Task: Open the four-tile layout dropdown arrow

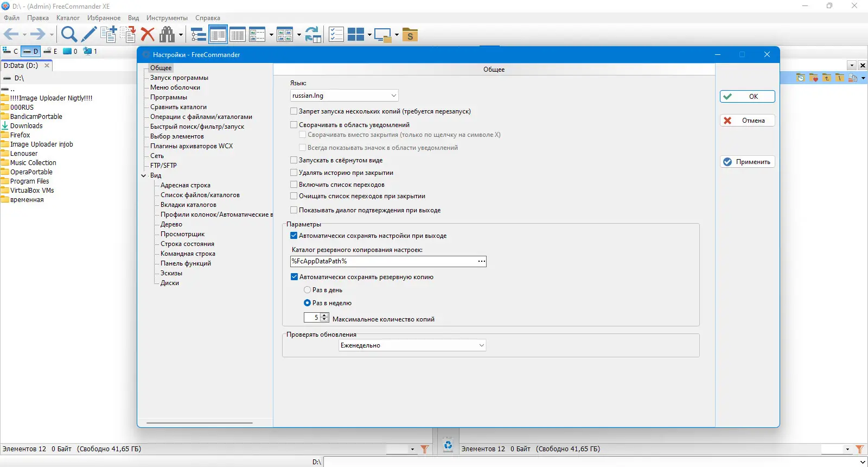Action: (369, 35)
